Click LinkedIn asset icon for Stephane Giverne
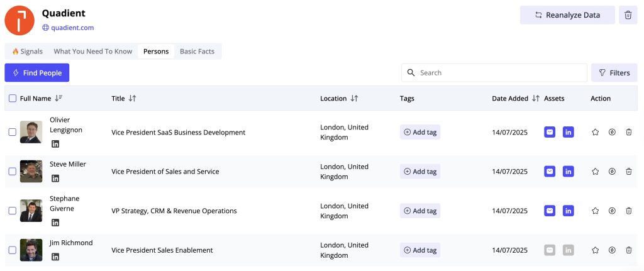Image resolution: width=644 pixels, height=271 pixels. [x=569, y=211]
